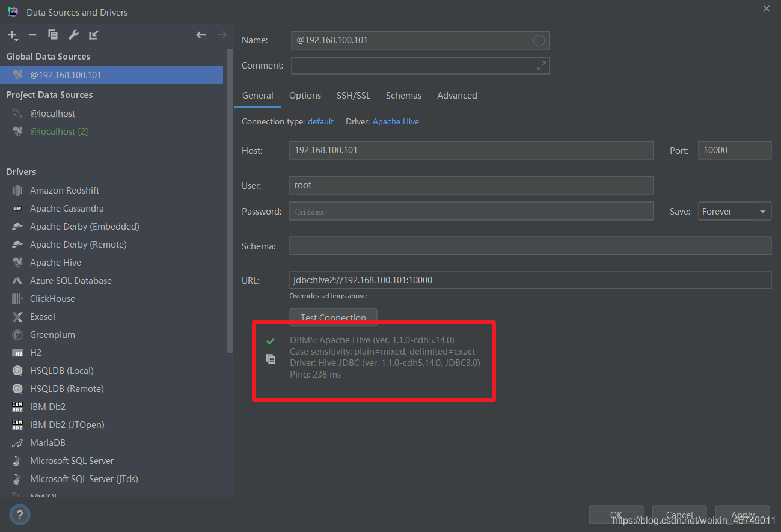Open the help question mark button

click(x=19, y=515)
